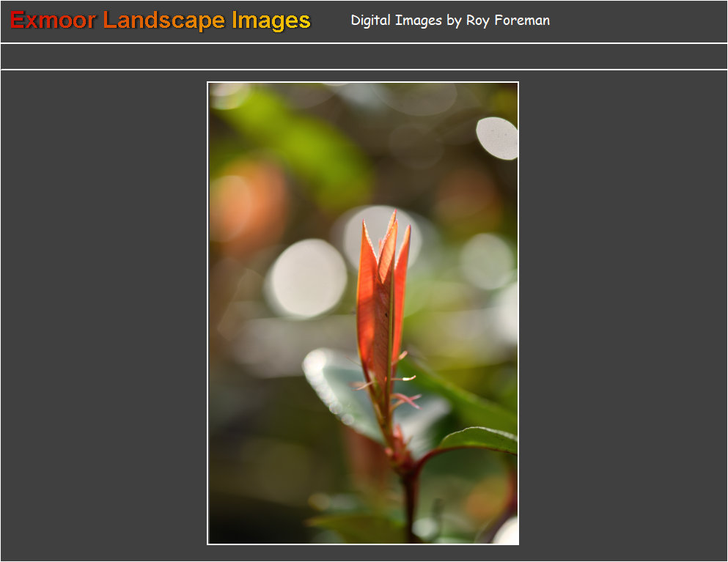Click the word Images in the yellow heading

(x=271, y=21)
